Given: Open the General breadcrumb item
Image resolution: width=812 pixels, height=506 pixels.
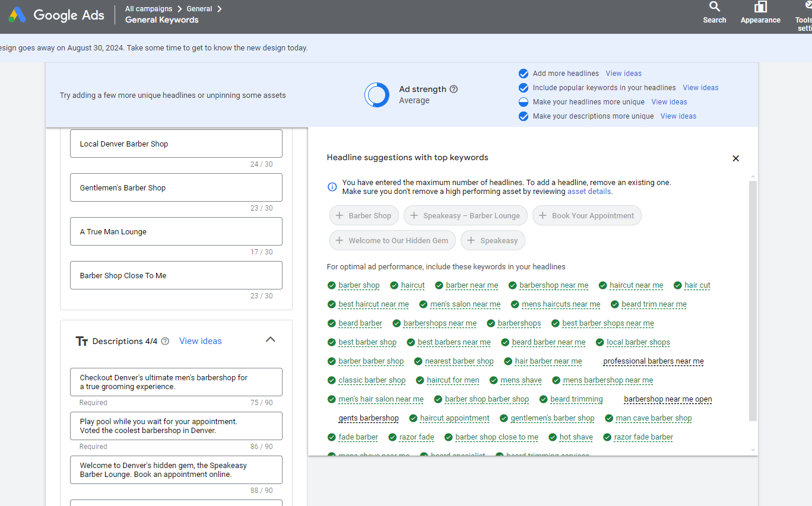Looking at the screenshot, I should (199, 9).
